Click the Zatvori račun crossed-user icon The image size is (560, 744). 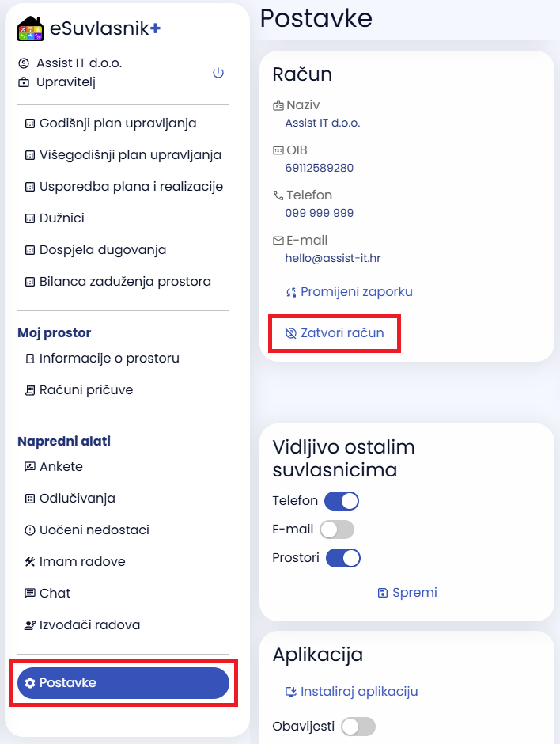point(290,333)
